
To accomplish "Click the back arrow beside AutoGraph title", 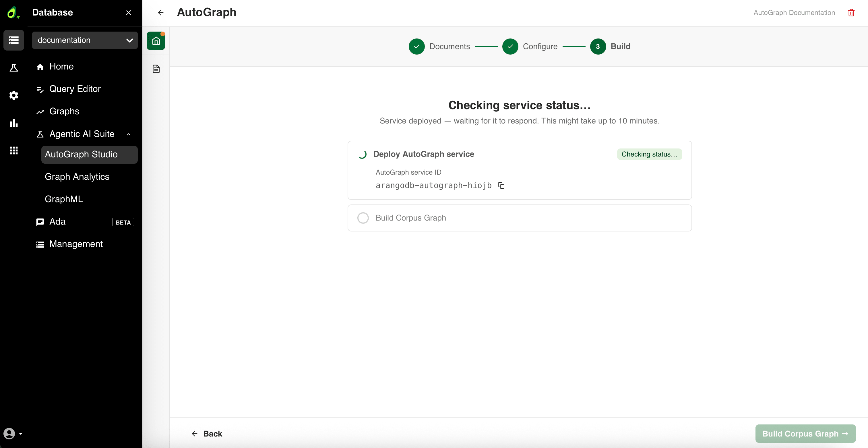I will (x=161, y=13).
